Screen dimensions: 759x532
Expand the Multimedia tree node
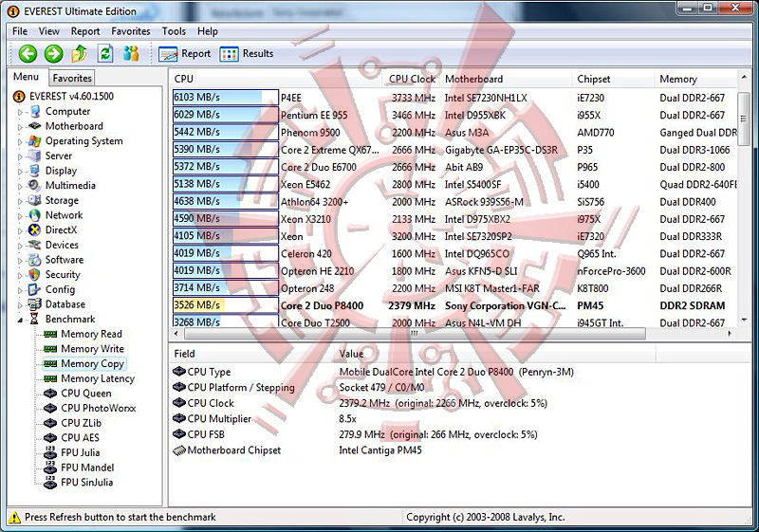pos(20,187)
